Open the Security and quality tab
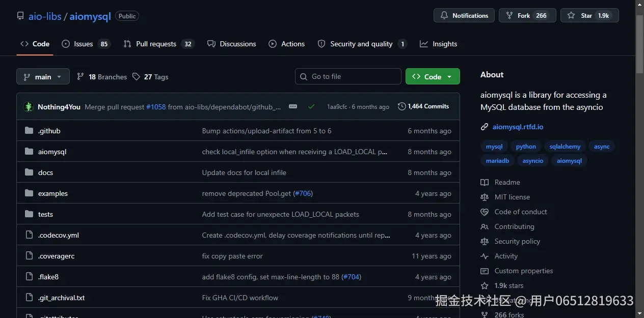This screenshot has width=644, height=318. (x=362, y=44)
